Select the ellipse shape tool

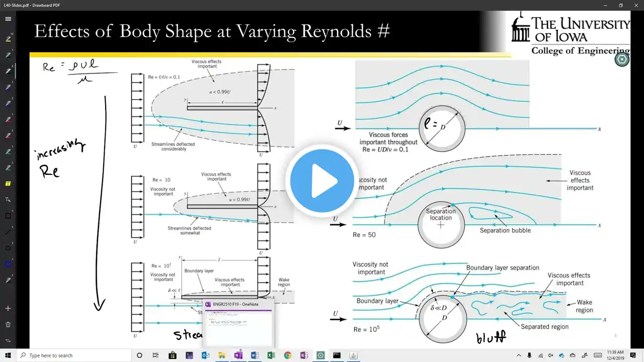pyautogui.click(x=8, y=248)
